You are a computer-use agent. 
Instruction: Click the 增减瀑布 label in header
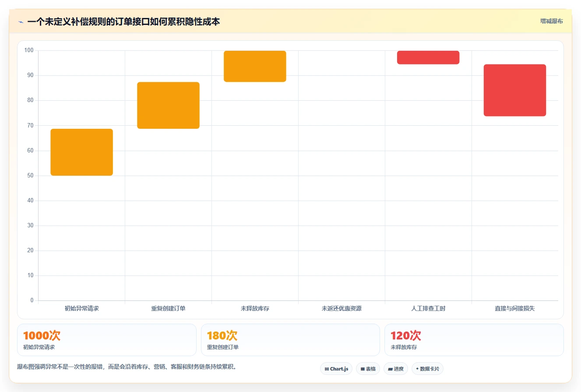[x=551, y=21]
